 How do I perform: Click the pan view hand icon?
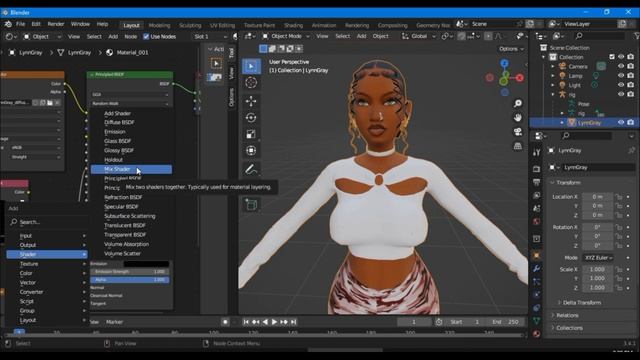click(x=518, y=118)
